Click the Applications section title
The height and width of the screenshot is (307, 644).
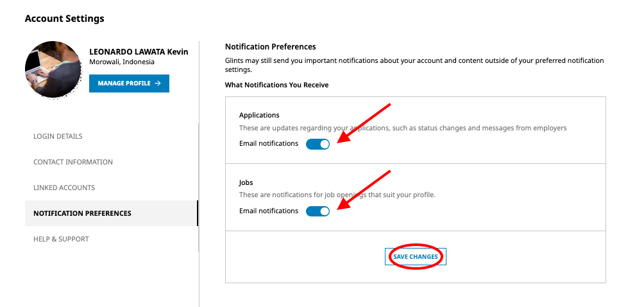coord(259,115)
